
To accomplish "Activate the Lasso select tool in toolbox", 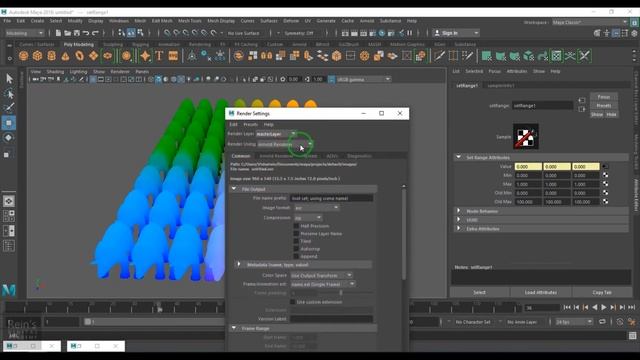I will [x=9, y=94].
